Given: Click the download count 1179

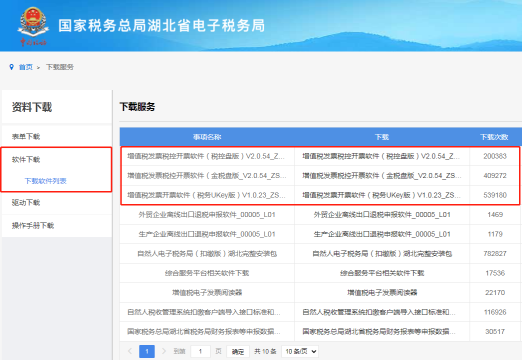Looking at the screenshot, I should click(x=495, y=234).
